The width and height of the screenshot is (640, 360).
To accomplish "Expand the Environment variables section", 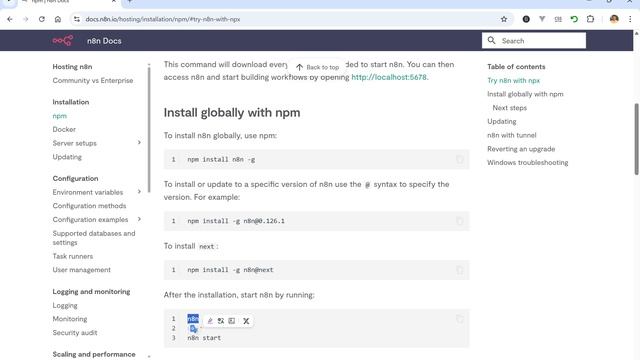I will pyautogui.click(x=139, y=192).
